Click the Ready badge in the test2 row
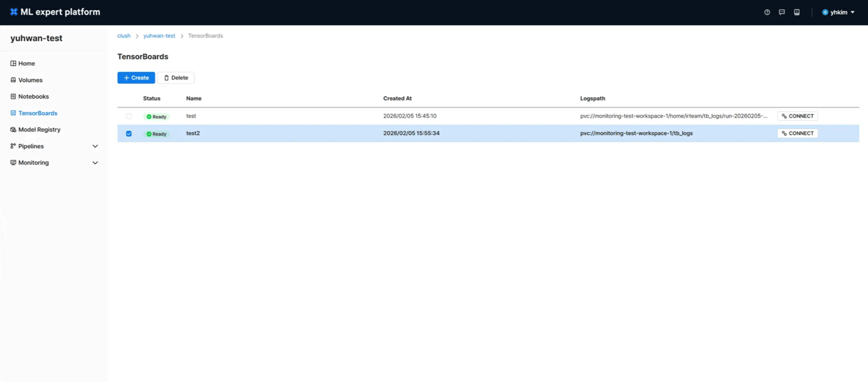The height and width of the screenshot is (382, 868). (x=156, y=134)
